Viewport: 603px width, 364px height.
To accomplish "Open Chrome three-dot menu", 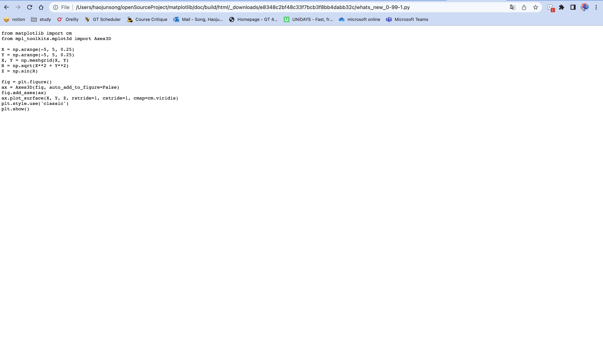I will click(596, 7).
